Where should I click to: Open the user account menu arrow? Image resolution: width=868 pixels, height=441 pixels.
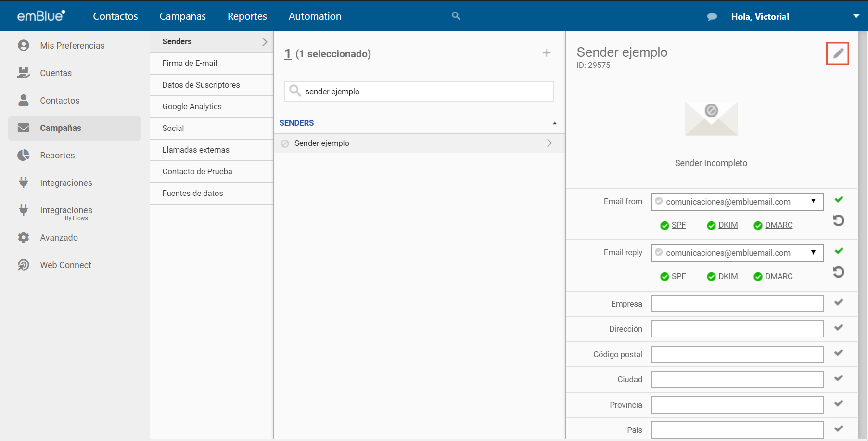[855, 16]
